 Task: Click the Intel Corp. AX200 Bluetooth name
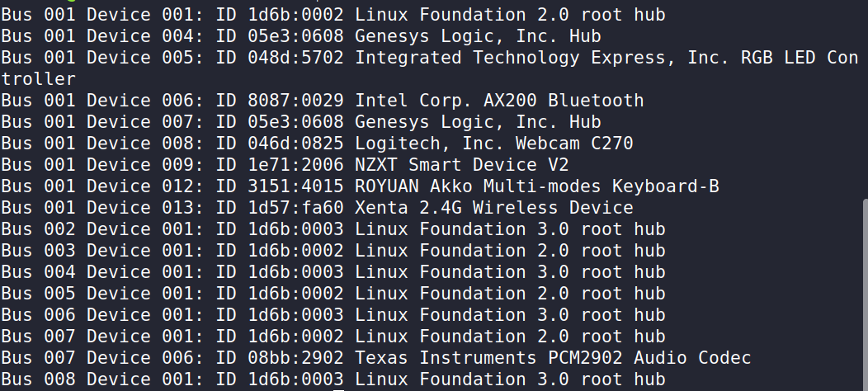pyautogui.click(x=499, y=101)
